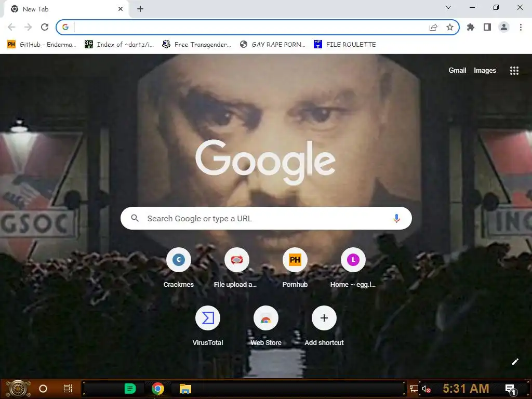Open Chrome three-dot menu
Screen dimensions: 532x399
[x=521, y=27]
